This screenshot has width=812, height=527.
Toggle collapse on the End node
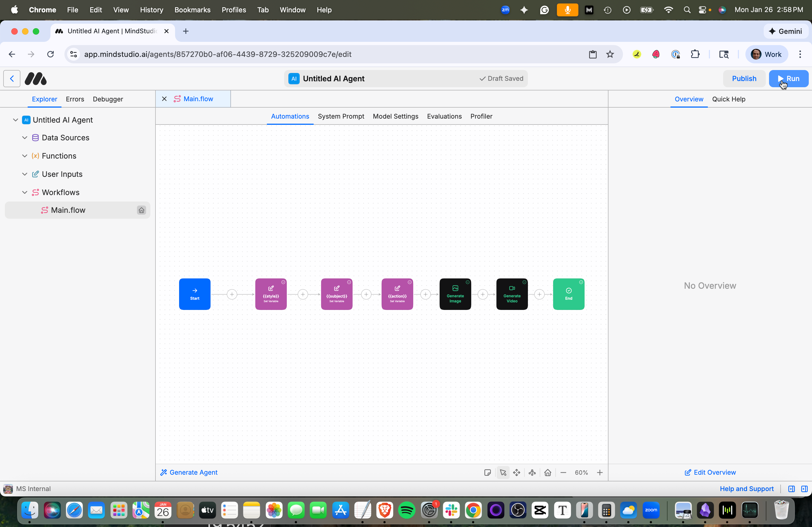click(581, 283)
